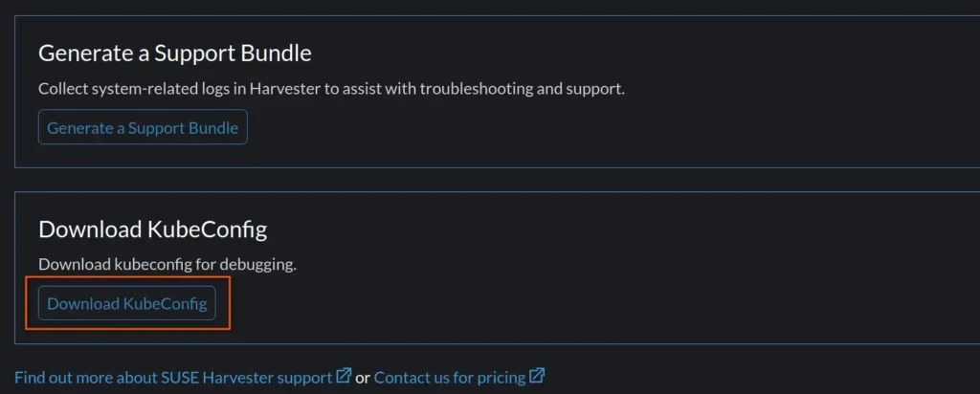Click the Generate a Support Bundle button
This screenshot has height=394, width=980.
(x=143, y=127)
